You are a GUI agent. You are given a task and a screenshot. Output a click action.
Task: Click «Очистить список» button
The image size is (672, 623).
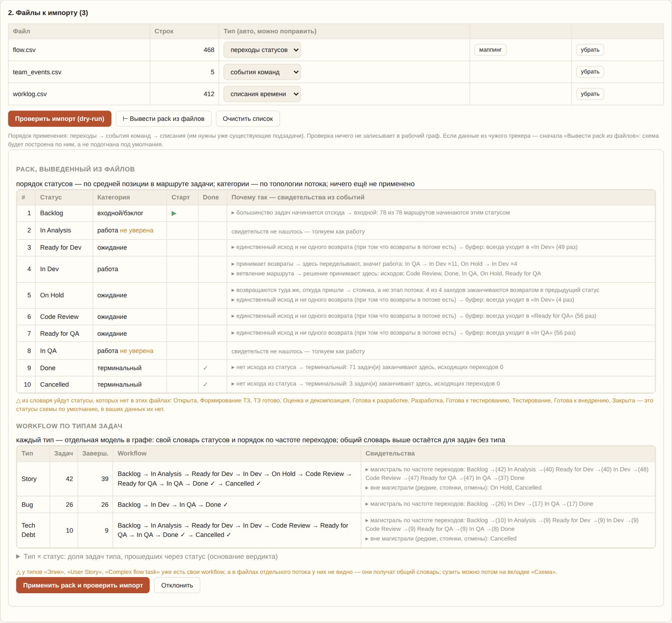pyautogui.click(x=248, y=119)
